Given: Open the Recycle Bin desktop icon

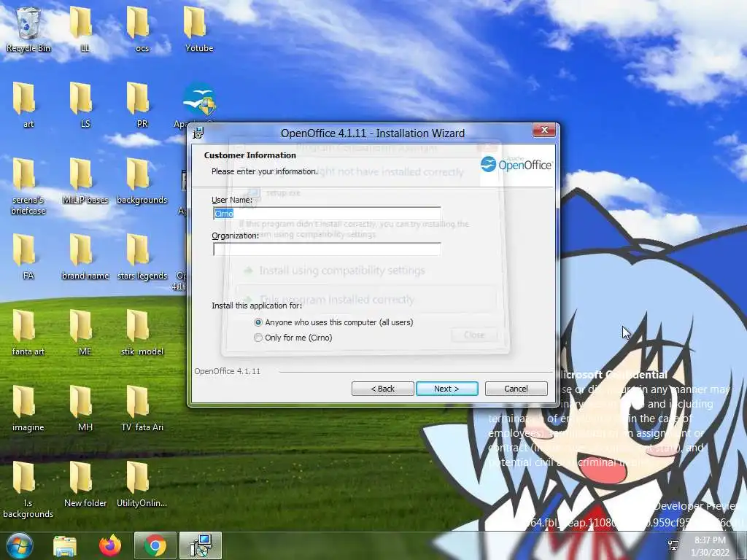Looking at the screenshot, I should click(28, 28).
